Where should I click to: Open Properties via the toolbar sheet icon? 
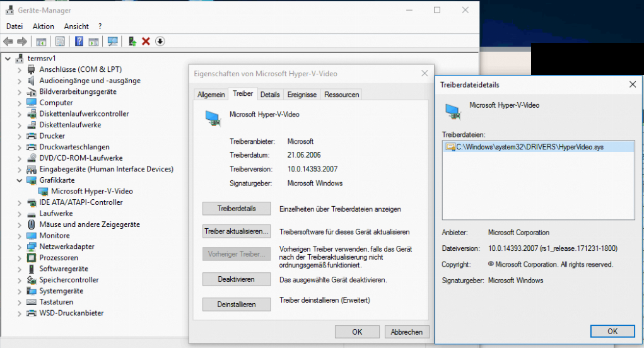click(60, 42)
